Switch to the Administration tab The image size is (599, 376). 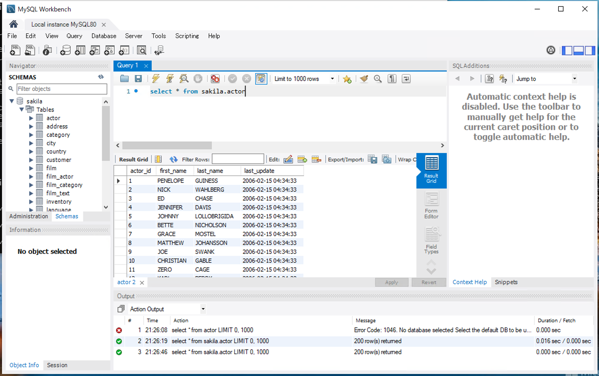[x=29, y=216]
